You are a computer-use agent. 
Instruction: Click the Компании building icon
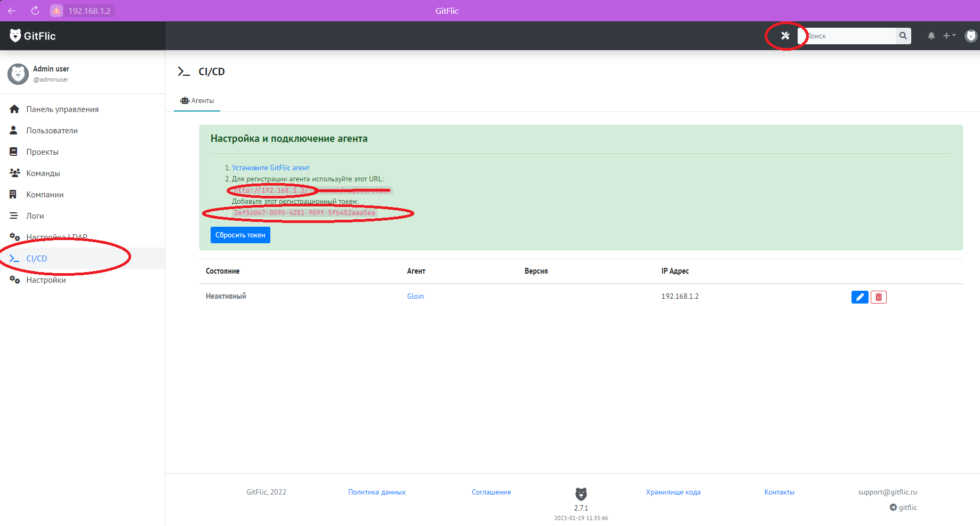13,194
